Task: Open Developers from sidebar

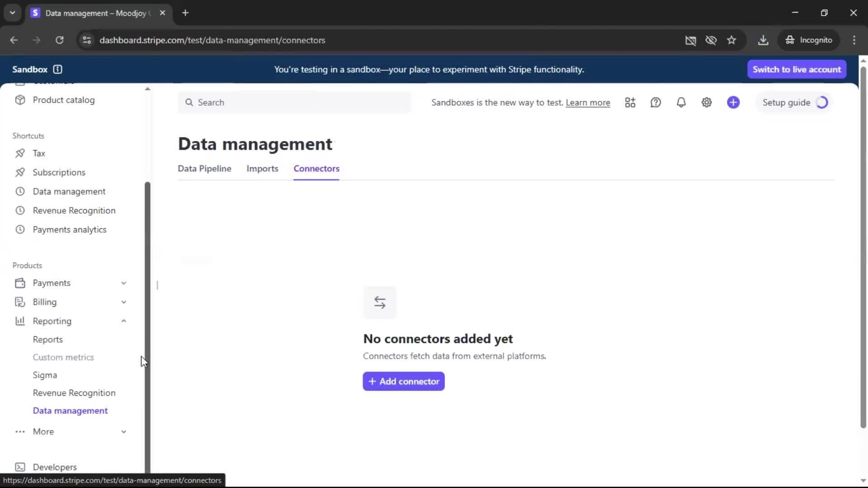Action: pyautogui.click(x=55, y=467)
